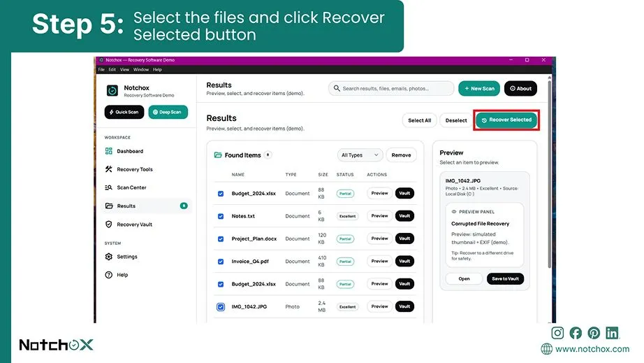Click the Partial status badge for Invoice_Q4.pdf

[x=345, y=262]
